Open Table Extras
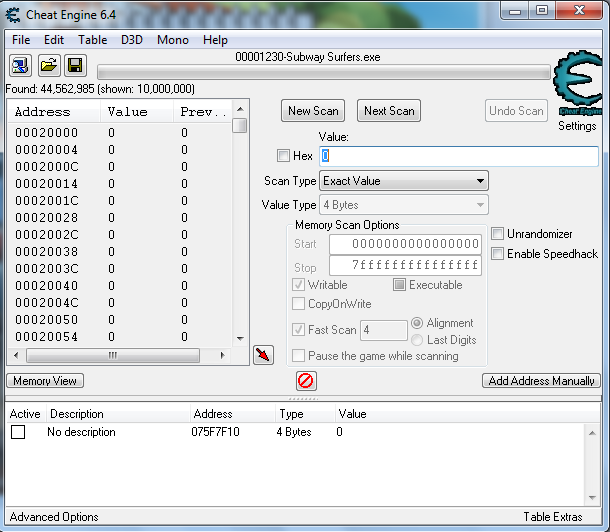This screenshot has width=610, height=532. 552,517
